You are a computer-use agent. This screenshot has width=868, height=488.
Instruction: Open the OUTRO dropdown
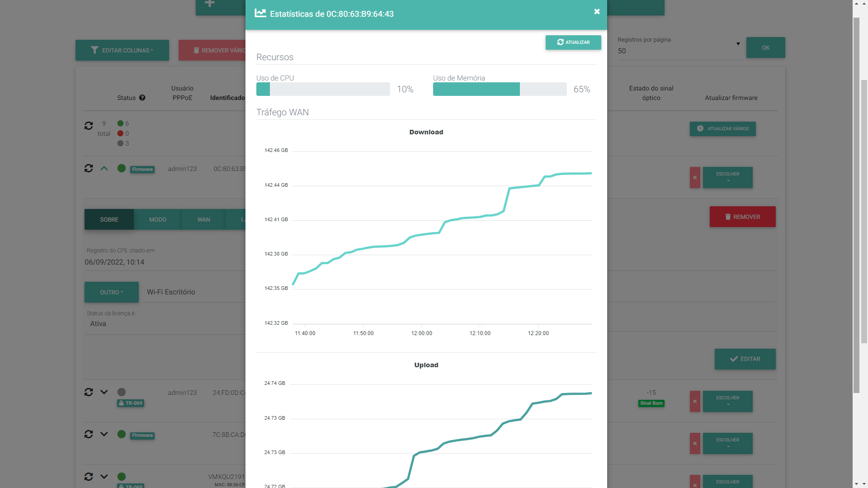[111, 293]
